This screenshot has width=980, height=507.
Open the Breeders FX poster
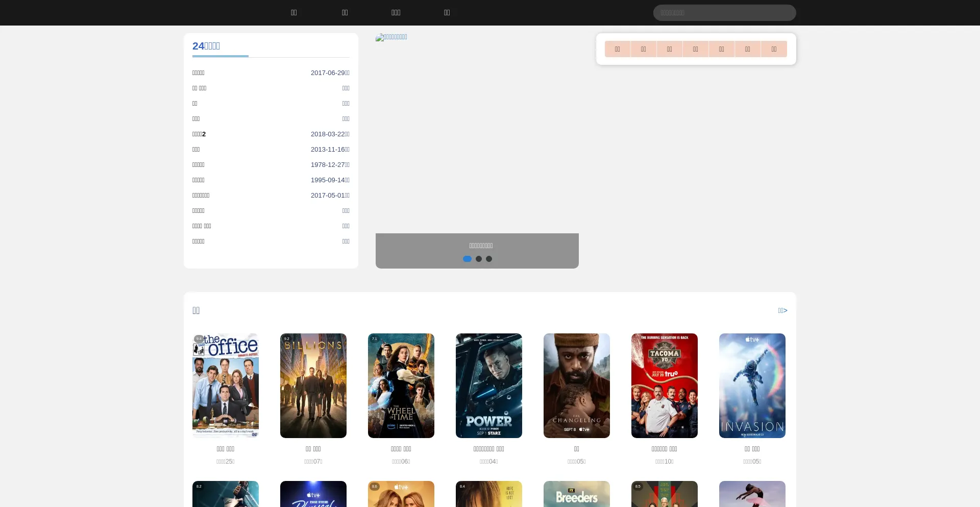click(576, 494)
